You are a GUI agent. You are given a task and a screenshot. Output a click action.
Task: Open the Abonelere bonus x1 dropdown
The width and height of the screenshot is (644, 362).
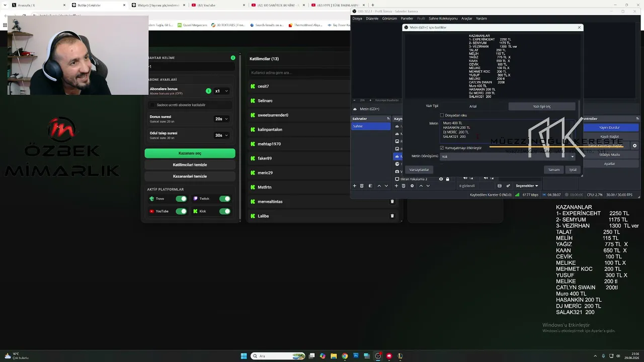[221, 91]
